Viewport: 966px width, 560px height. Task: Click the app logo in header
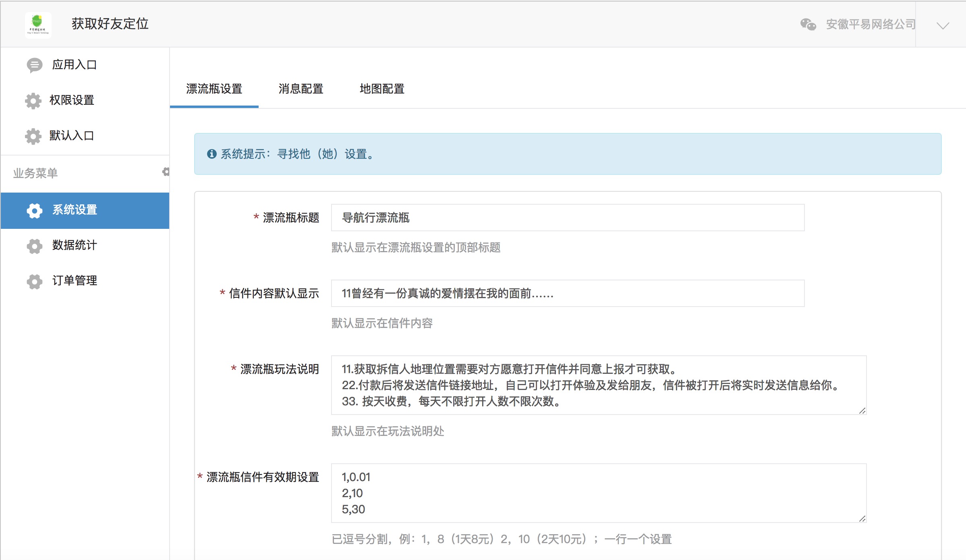[x=38, y=25]
